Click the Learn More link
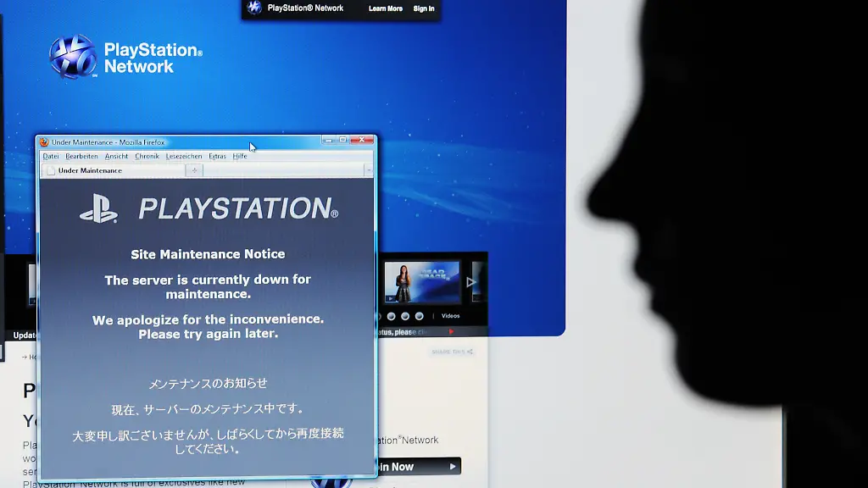 click(386, 8)
